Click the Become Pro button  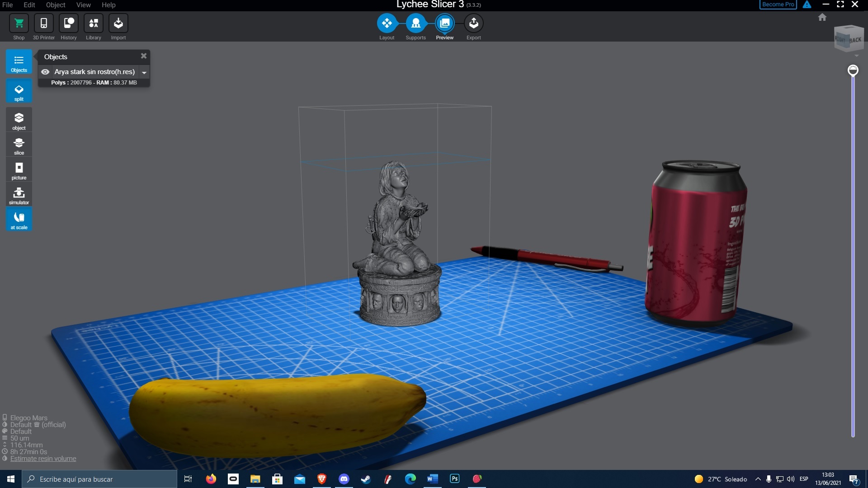coord(778,5)
